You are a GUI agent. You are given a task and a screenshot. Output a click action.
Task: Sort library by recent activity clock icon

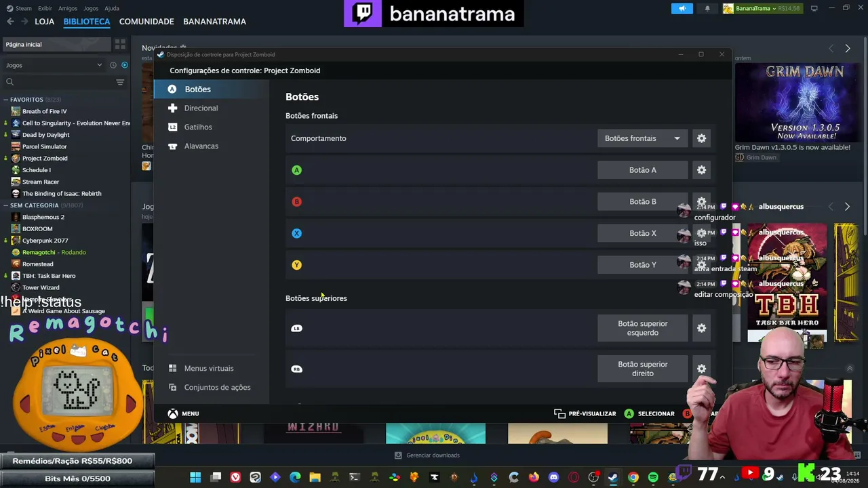pyautogui.click(x=113, y=65)
